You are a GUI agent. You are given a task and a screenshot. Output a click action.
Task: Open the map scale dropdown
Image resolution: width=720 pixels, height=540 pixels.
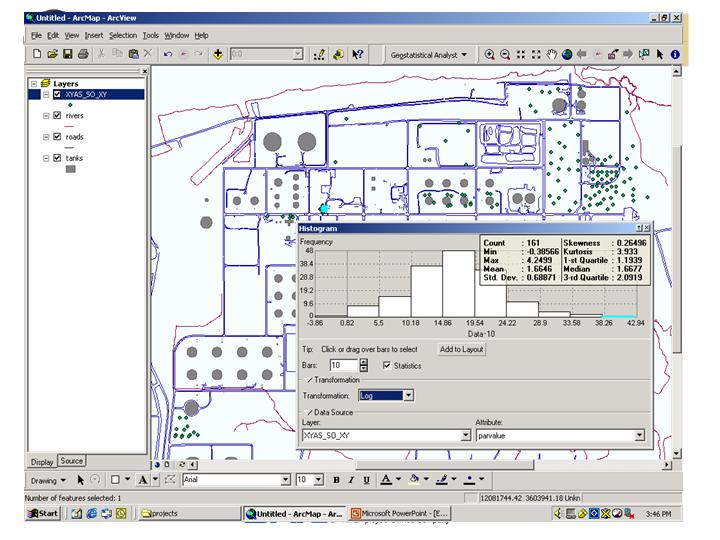[x=298, y=54]
